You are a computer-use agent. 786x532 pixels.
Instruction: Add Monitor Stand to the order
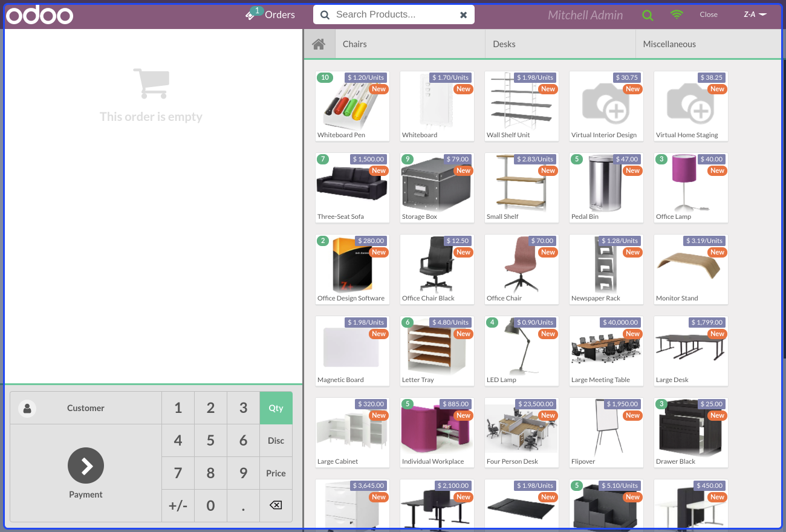pyautogui.click(x=691, y=270)
